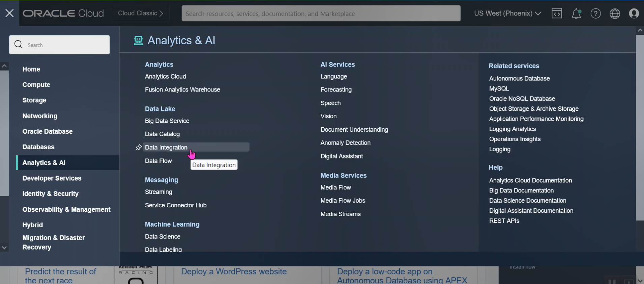
Task: Open Fusion Analytics Warehouse
Action: (x=182, y=90)
